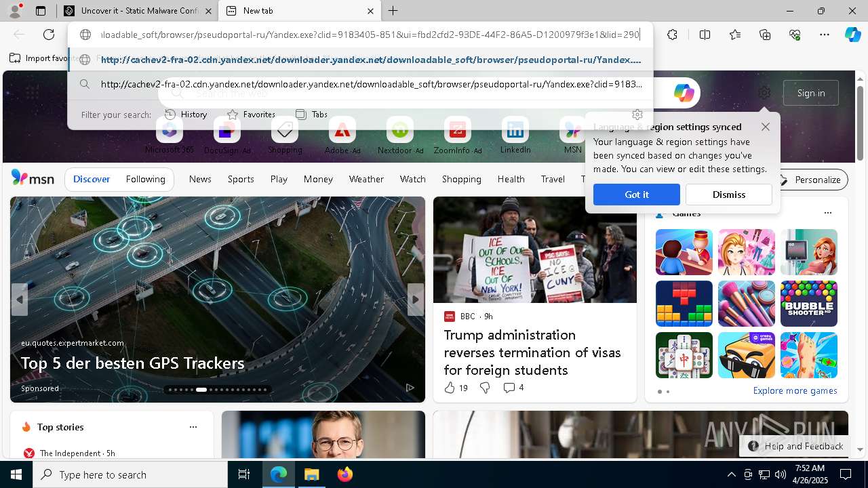Open Games card more options
Viewport: 868px width, 488px height.
827,213
